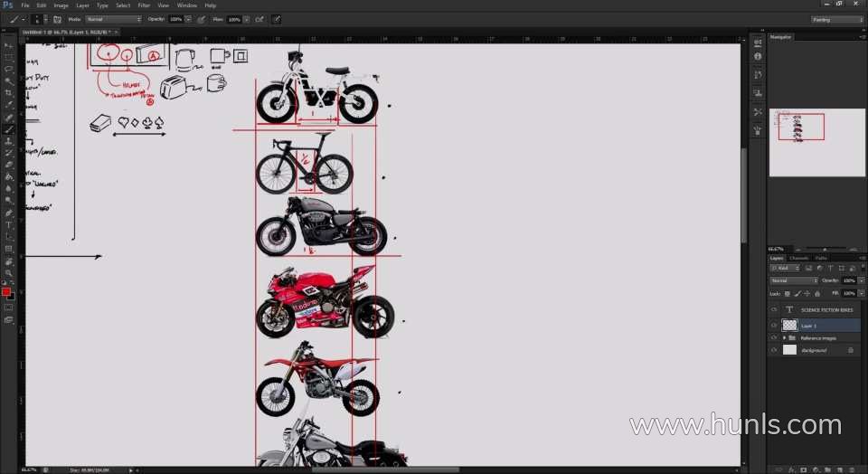Select the Dodge tool
The width and height of the screenshot is (868, 474).
pos(8,201)
